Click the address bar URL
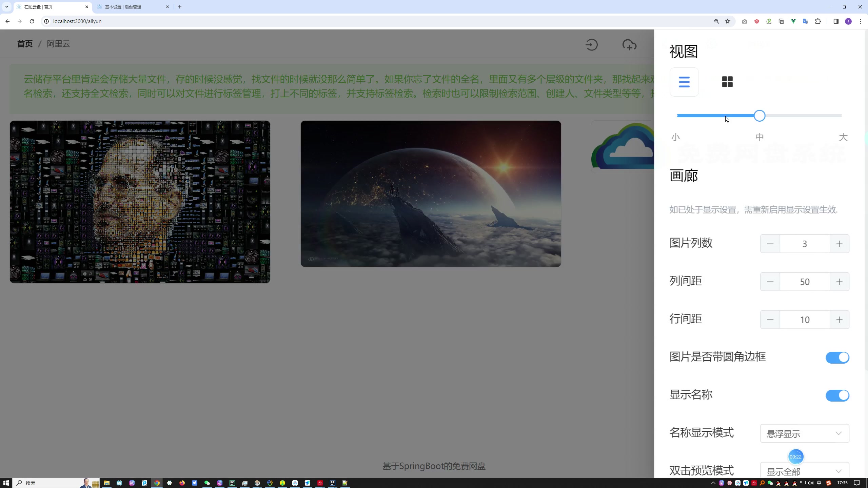868x488 pixels. (x=77, y=21)
